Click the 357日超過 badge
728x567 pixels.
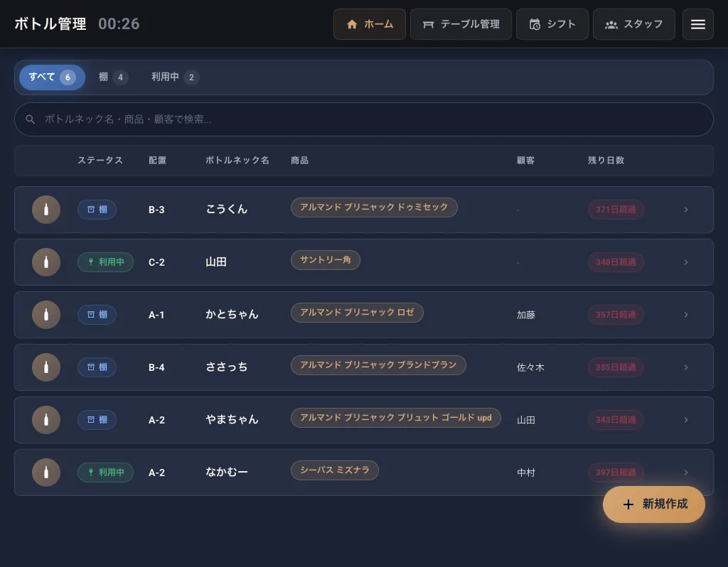tap(616, 315)
